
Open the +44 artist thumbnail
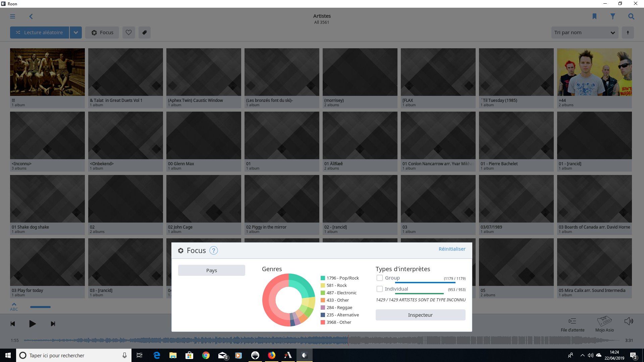point(594,72)
